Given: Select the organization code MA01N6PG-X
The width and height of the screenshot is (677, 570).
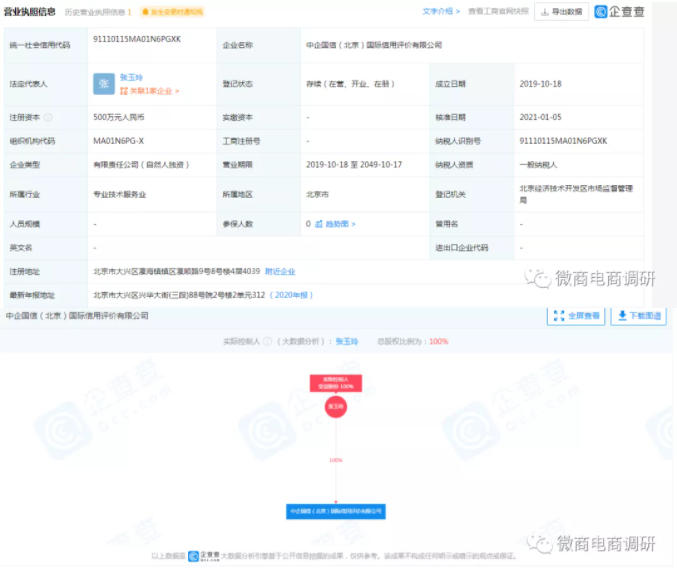Looking at the screenshot, I should [119, 141].
